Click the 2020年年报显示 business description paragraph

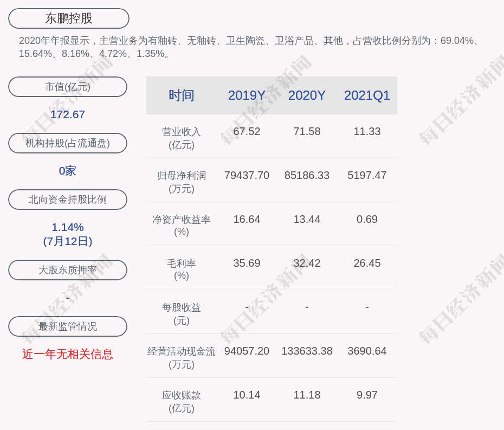tap(249, 47)
